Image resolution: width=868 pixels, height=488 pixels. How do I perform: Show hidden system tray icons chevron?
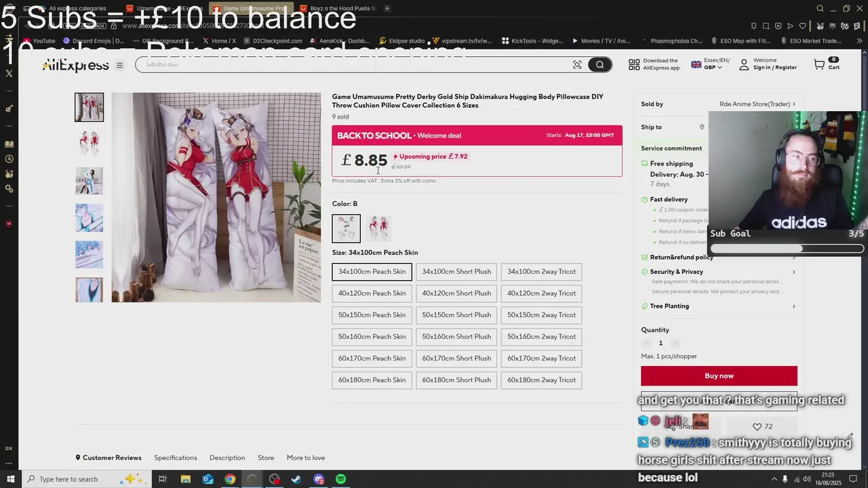click(x=774, y=479)
